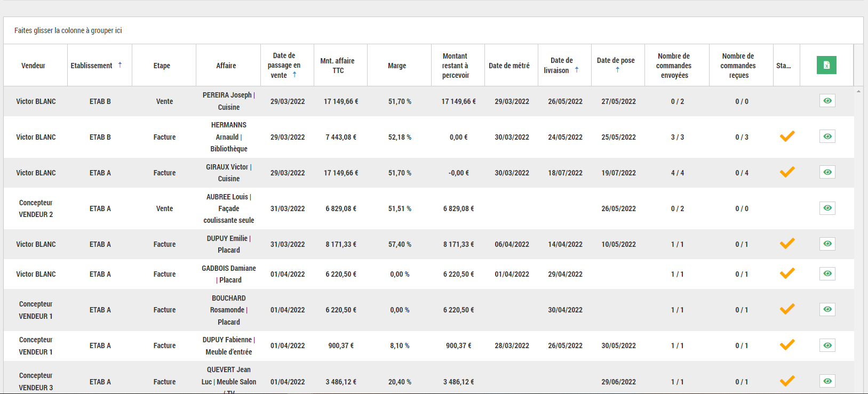The width and height of the screenshot is (868, 394).
Task: View details of the PEREIRA Joseph row
Action: (827, 101)
